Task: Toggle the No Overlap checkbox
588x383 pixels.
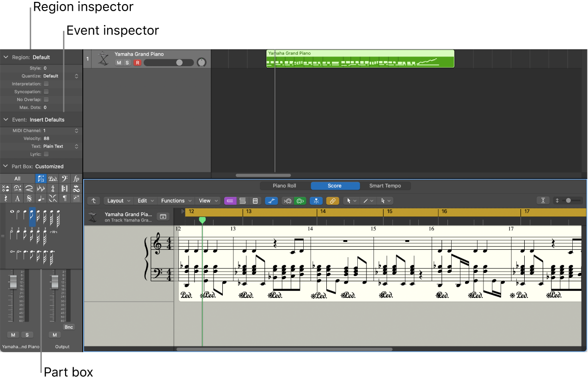Action: pyautogui.click(x=46, y=99)
